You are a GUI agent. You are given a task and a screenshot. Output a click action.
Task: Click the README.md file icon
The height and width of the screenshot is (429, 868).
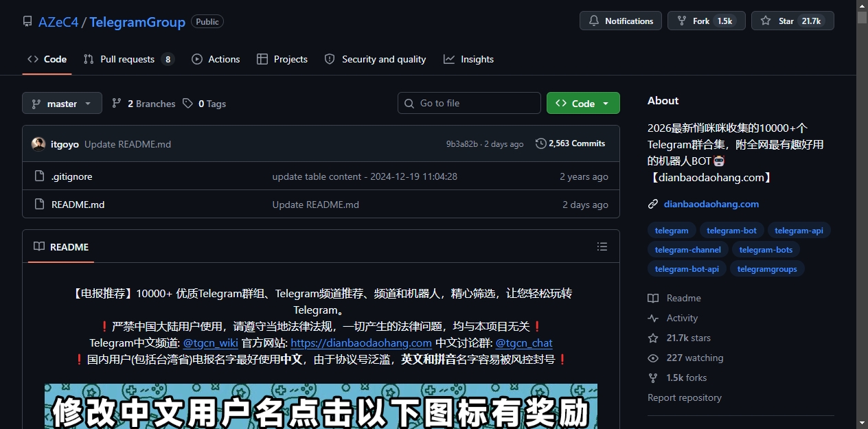pyautogui.click(x=40, y=205)
